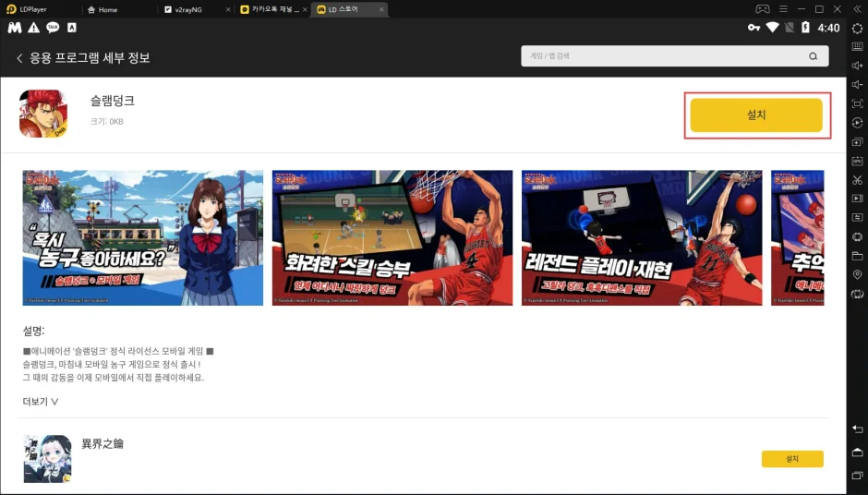Open the operation recorder (macro) icon
Screen dimensions: 868x495
[857, 123]
